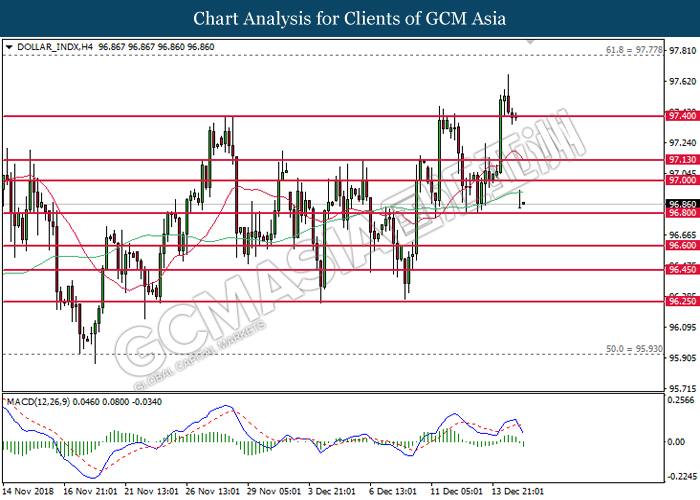Click the 97.000 red price level label
Screen dimensions: 700x500
pyautogui.click(x=682, y=180)
